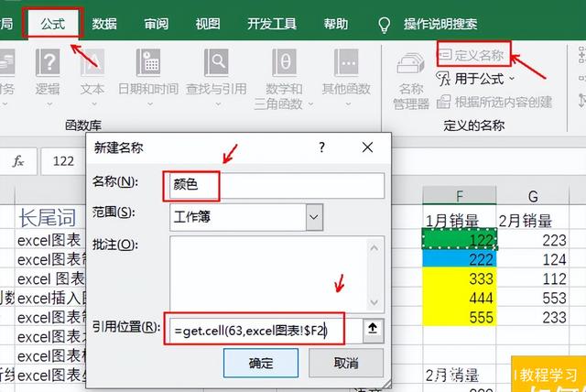Open the 名称管理器 icon
This screenshot has height=392, width=586.
click(x=410, y=63)
